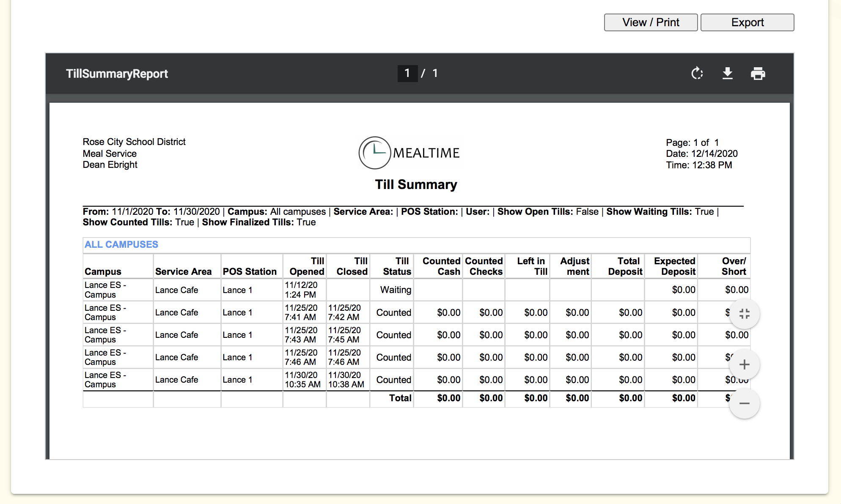The height and width of the screenshot is (504, 841).
Task: Print using the PDF toolbar printer icon
Action: point(758,74)
